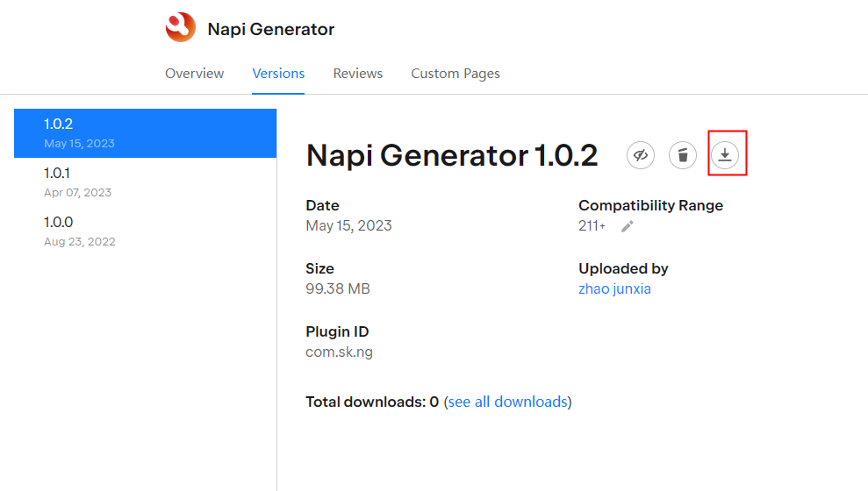The width and height of the screenshot is (868, 491).
Task: Click the May 15, 2023 date value
Action: tap(348, 225)
